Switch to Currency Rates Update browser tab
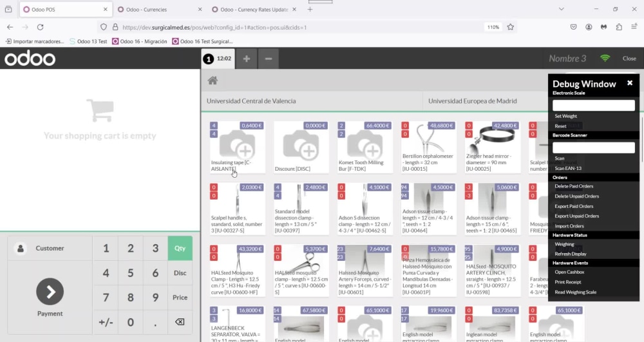Screen dimensions: 644x342 pos(254,10)
